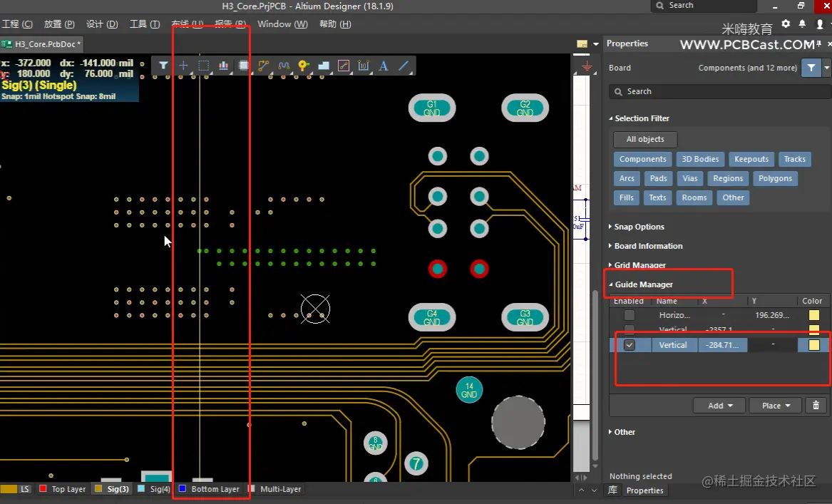The image size is (832, 504).
Task: Toggle Regions selection filter
Action: point(728,178)
